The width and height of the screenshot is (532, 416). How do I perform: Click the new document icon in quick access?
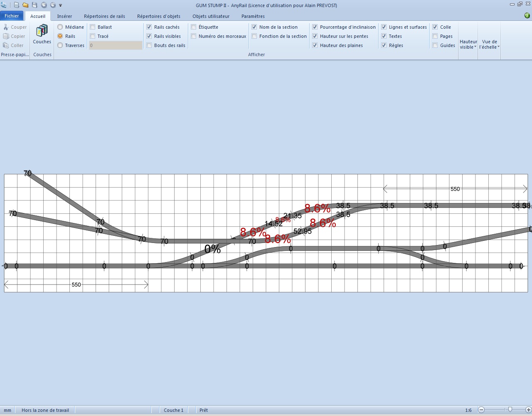tap(16, 5)
